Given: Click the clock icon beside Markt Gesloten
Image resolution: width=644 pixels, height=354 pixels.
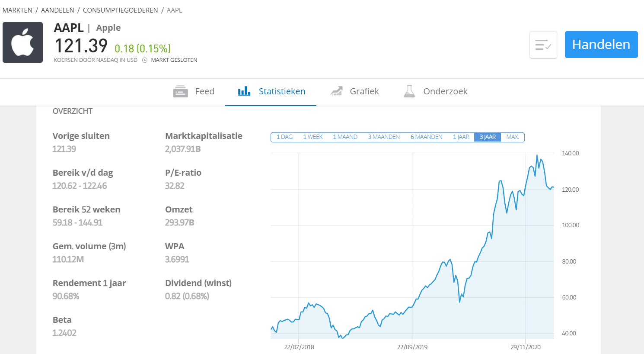Looking at the screenshot, I should point(145,60).
